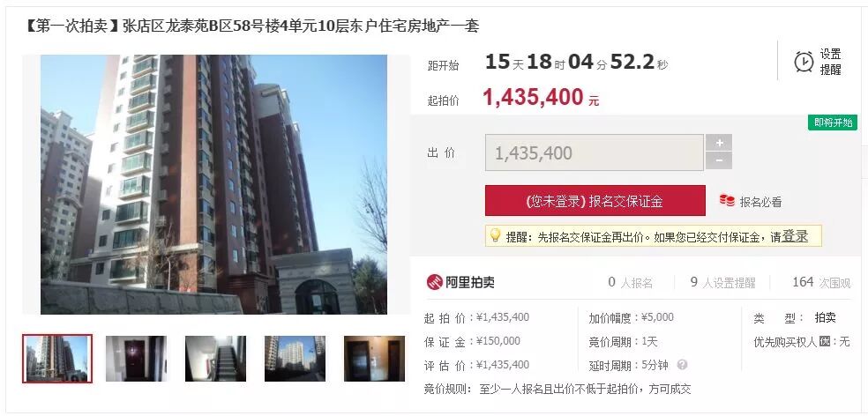
Task: Select the dark red door thumbnail
Action: pos(136,359)
